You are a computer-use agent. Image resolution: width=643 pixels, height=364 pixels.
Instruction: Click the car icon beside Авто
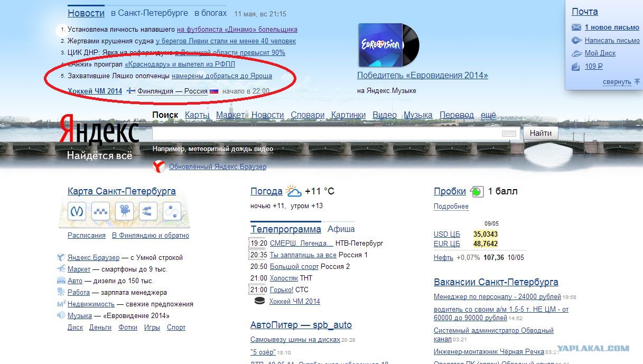61,281
